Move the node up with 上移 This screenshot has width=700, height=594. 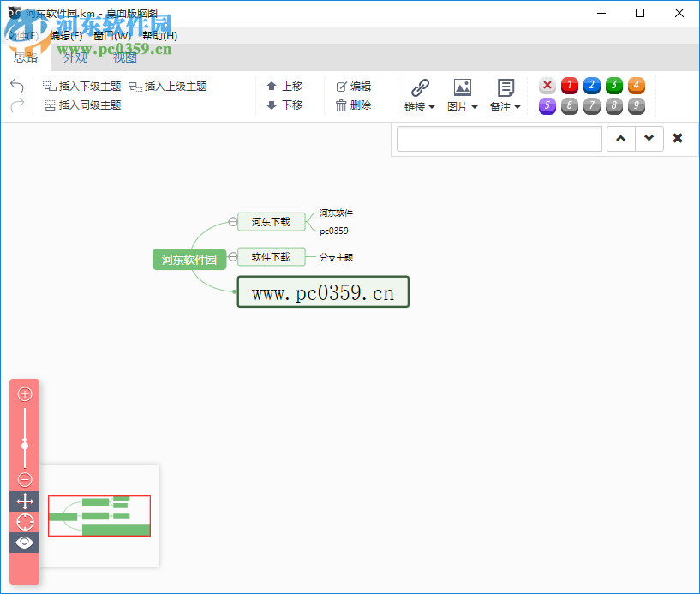point(284,87)
